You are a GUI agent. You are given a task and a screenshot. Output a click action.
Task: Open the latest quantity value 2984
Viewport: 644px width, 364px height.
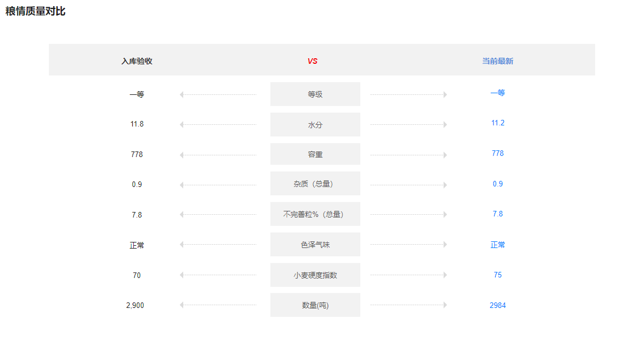[x=497, y=305]
